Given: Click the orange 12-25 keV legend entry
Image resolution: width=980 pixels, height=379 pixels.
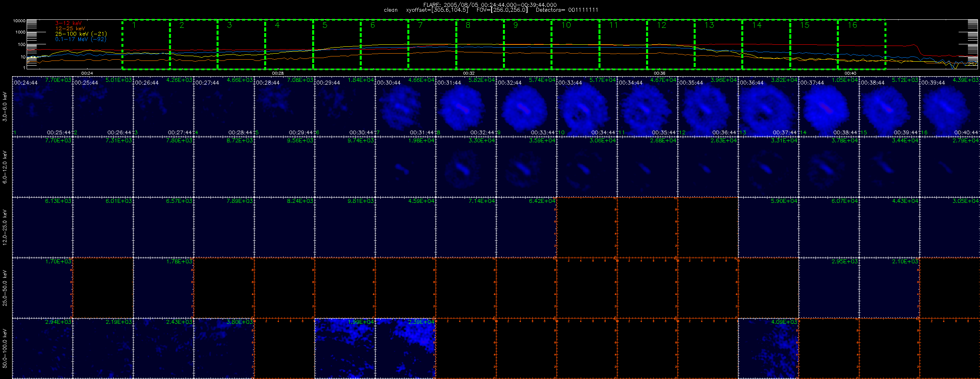Looking at the screenshot, I should [x=70, y=29].
